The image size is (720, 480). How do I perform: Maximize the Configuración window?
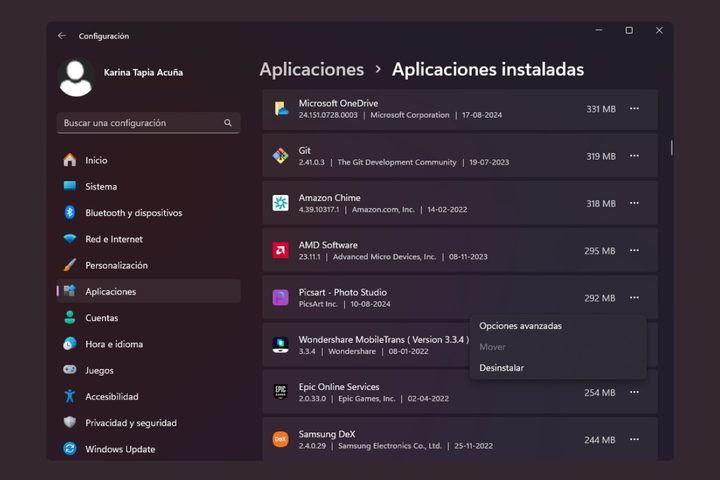(x=629, y=30)
